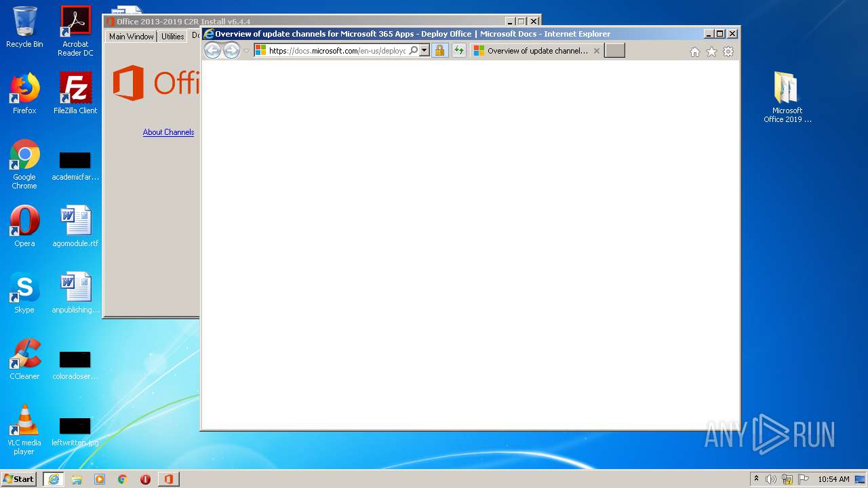Expand the address bar autocomplete dropdown
This screenshot has height=488, width=868.
[425, 51]
